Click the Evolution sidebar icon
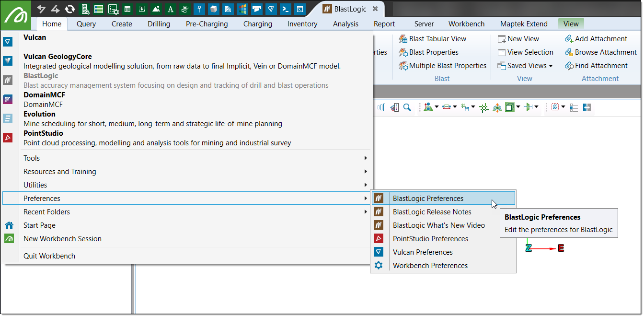 point(7,118)
